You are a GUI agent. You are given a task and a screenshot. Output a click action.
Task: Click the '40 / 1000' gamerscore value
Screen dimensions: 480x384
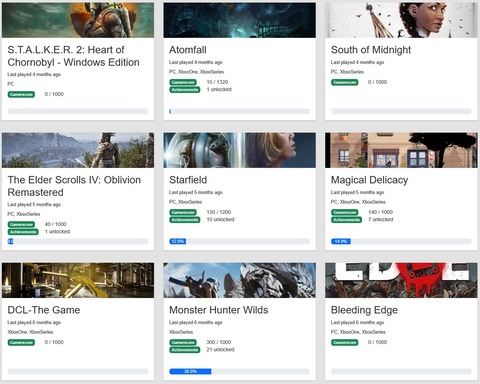coord(56,224)
